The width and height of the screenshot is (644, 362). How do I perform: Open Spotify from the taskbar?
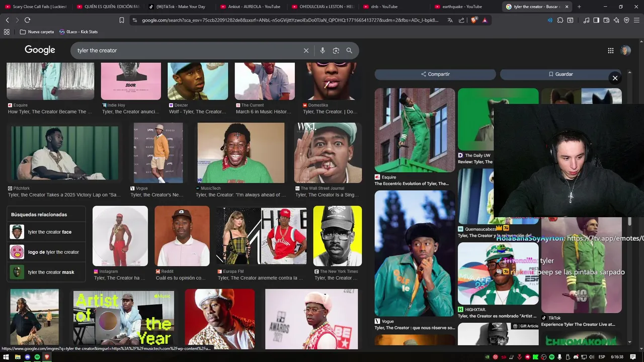(37, 357)
